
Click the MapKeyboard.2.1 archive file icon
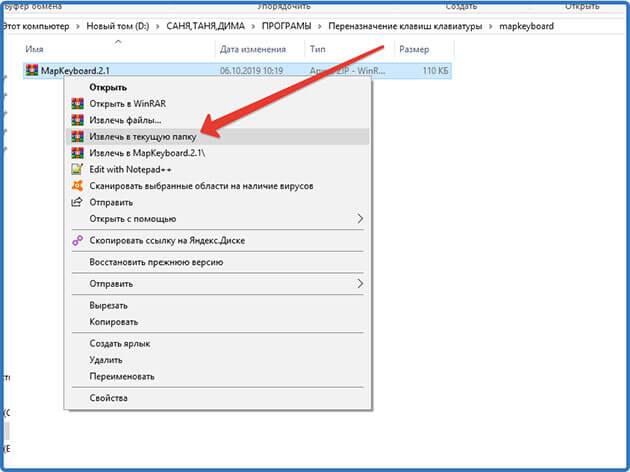(x=32, y=70)
